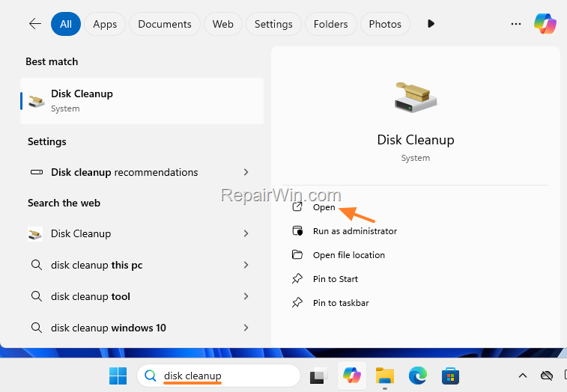Open Microsoft Store from taskbar
Screen dimensions: 567x392
click(x=450, y=376)
